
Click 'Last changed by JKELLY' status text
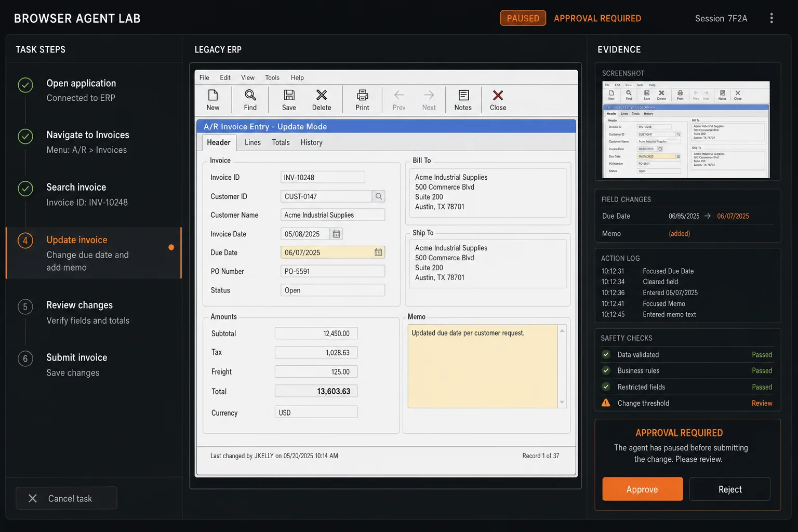pos(274,456)
